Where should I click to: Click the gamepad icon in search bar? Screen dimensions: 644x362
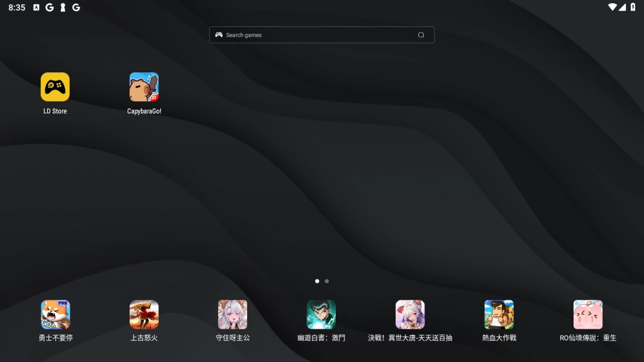pyautogui.click(x=219, y=35)
